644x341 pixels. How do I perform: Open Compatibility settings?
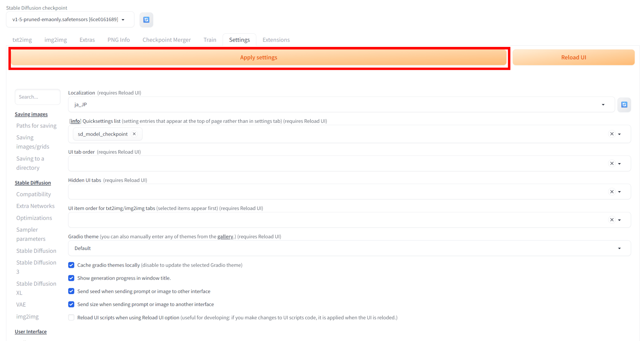click(x=34, y=194)
